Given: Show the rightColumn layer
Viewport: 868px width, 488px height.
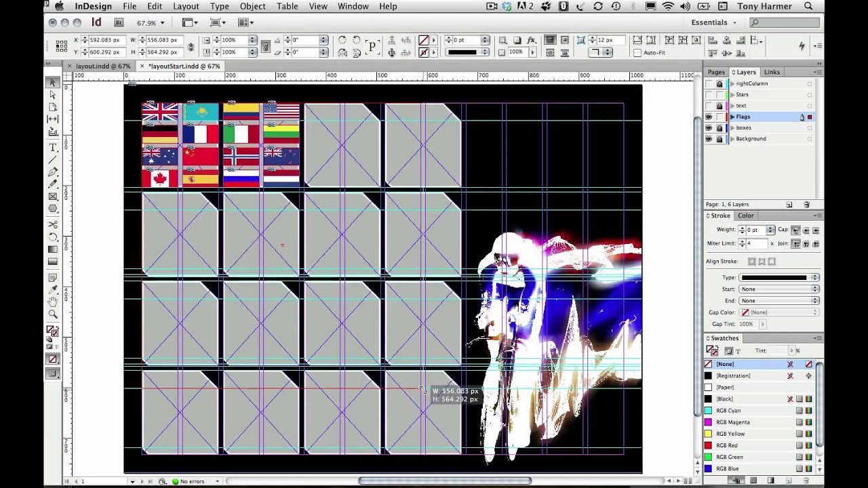Looking at the screenshot, I should point(709,84).
